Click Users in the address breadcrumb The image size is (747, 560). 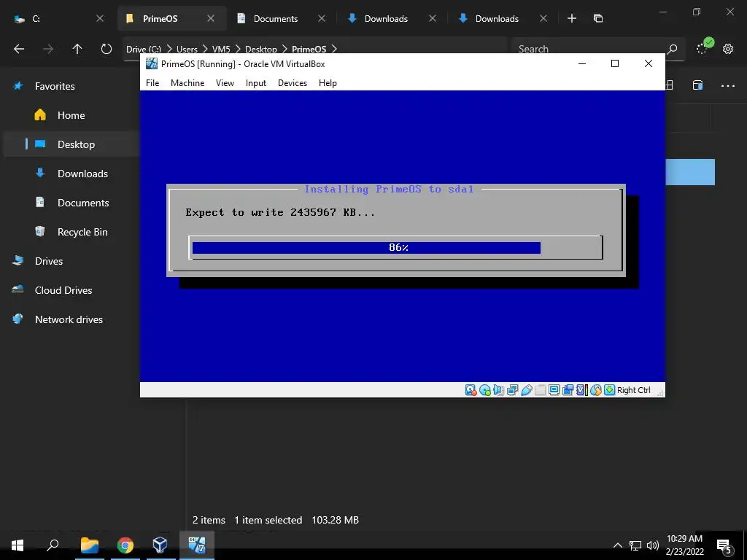point(187,49)
